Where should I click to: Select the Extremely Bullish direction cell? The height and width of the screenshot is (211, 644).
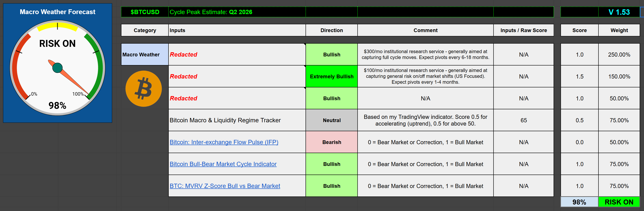click(x=332, y=77)
